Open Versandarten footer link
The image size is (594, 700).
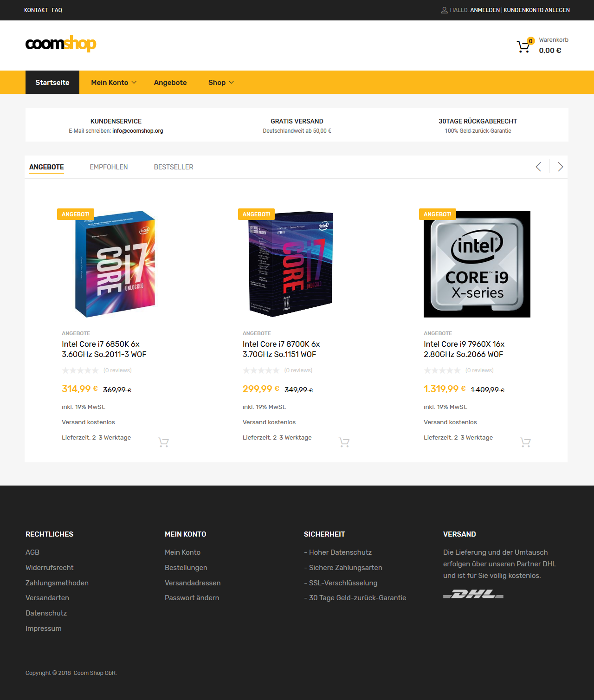click(x=47, y=598)
